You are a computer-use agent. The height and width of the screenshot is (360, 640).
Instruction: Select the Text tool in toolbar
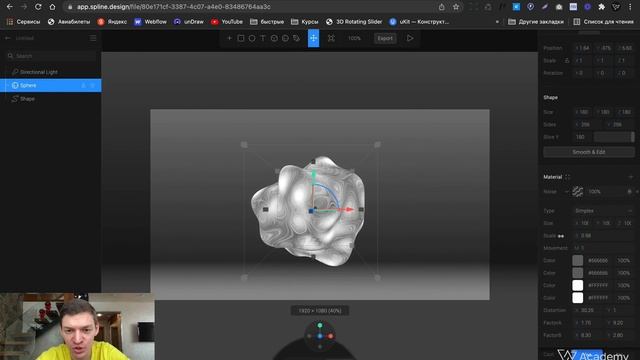pos(263,38)
